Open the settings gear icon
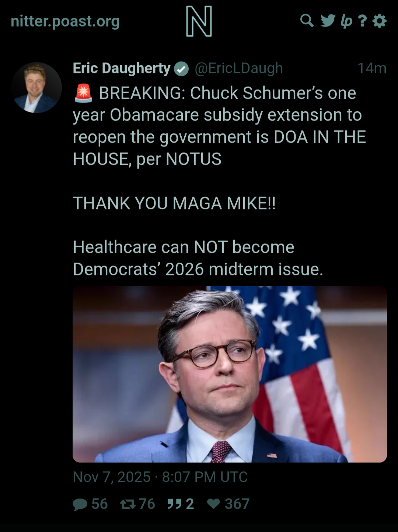Image resolution: width=398 pixels, height=532 pixels. click(379, 21)
